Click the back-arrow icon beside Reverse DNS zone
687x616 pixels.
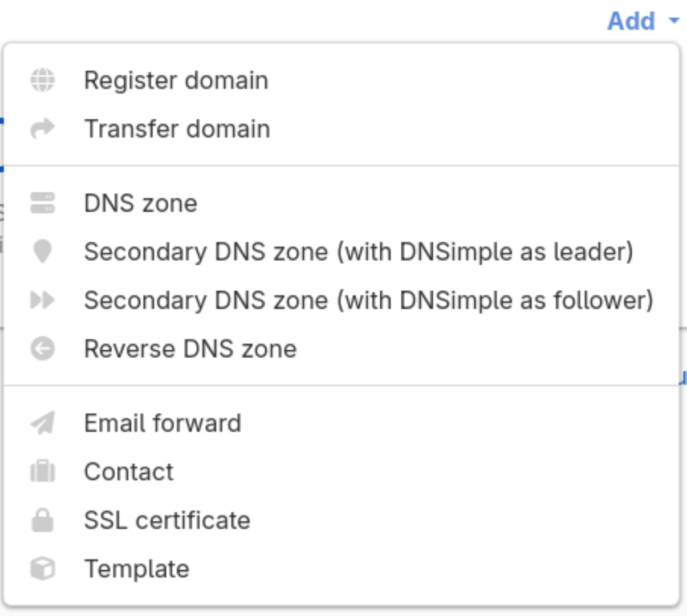44,348
